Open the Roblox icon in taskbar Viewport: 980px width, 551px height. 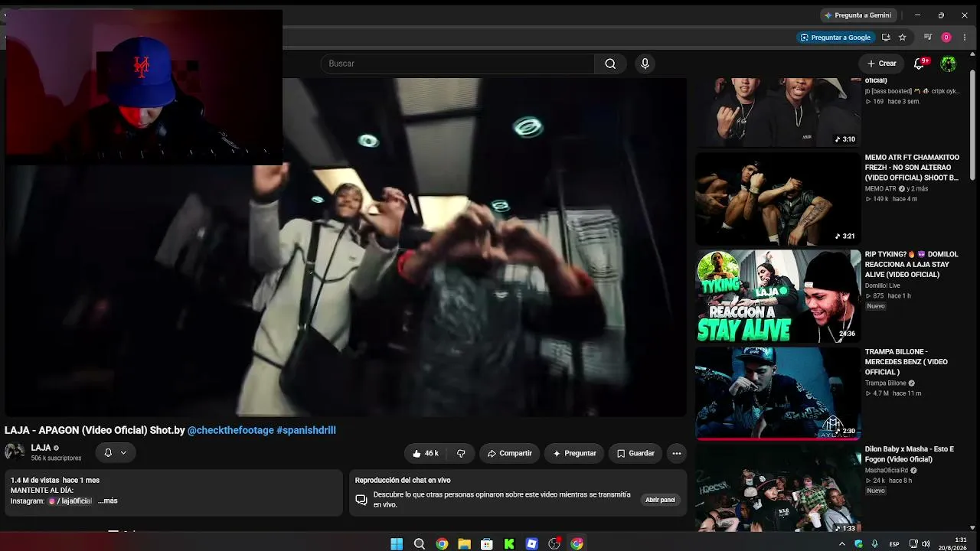pos(531,544)
